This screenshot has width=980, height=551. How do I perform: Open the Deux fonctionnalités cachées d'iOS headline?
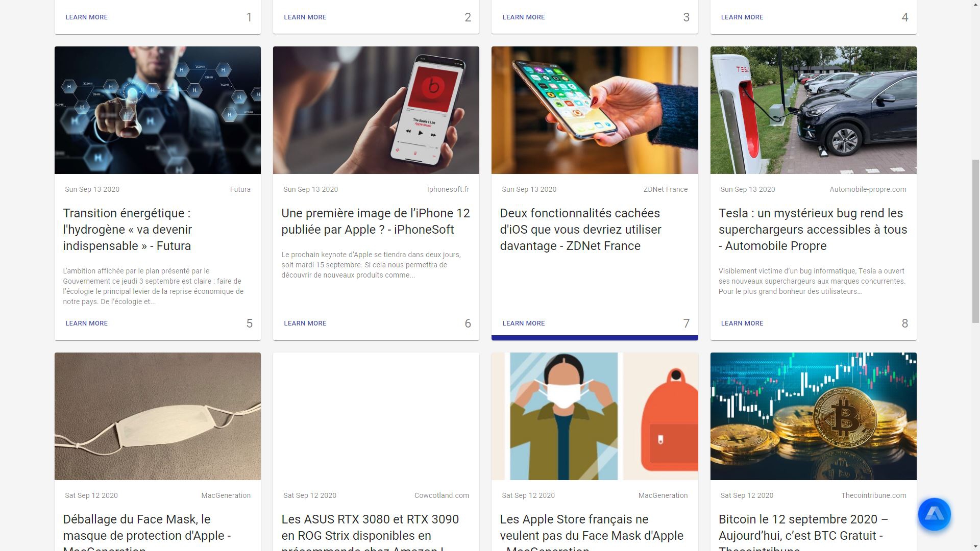tap(580, 230)
